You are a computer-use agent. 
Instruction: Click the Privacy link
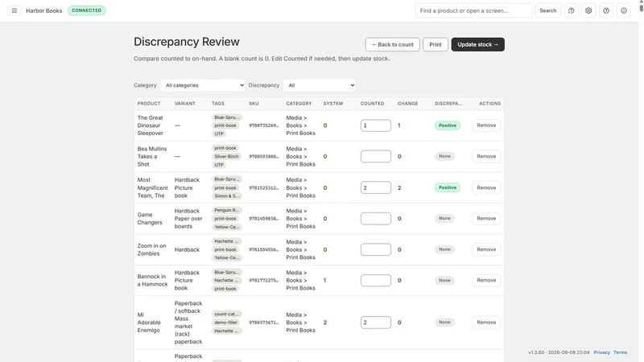(x=601, y=352)
